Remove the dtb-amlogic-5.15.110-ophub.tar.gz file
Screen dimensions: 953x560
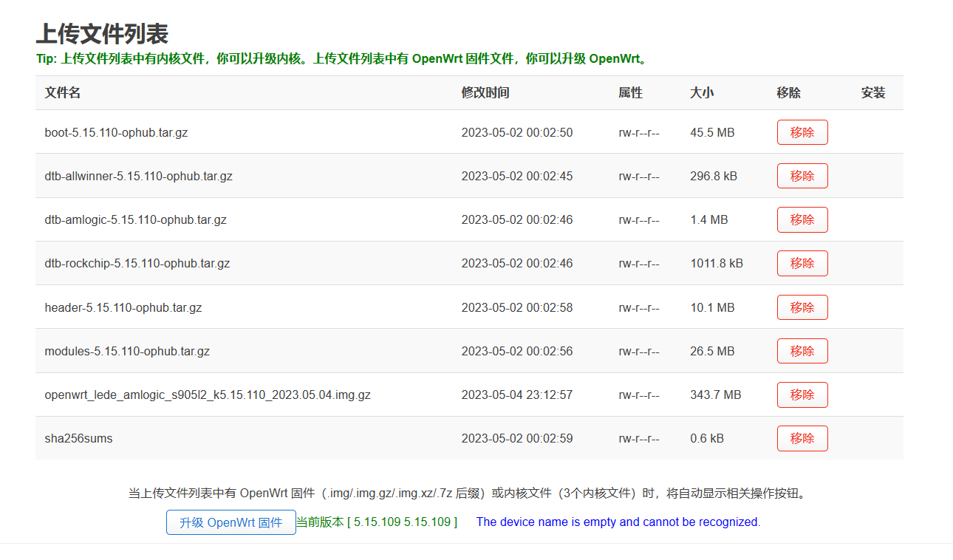point(802,219)
